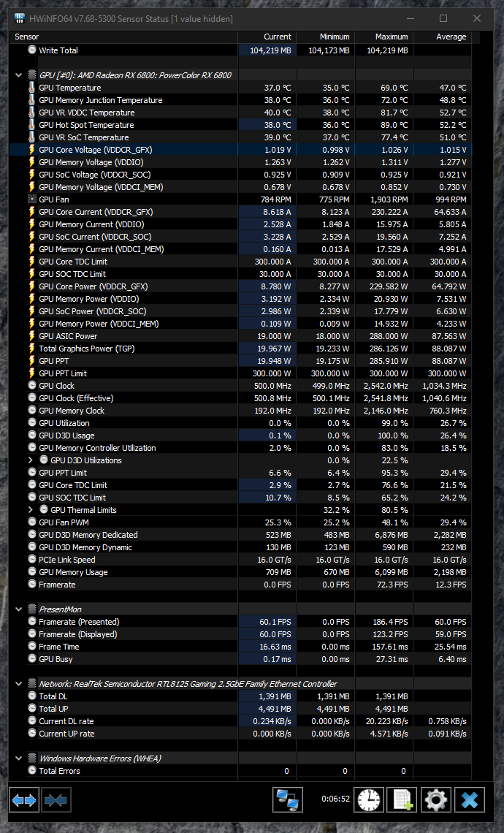This screenshot has width=504, height=833.
Task: Select the Current UP rate row
Action: tap(240, 733)
